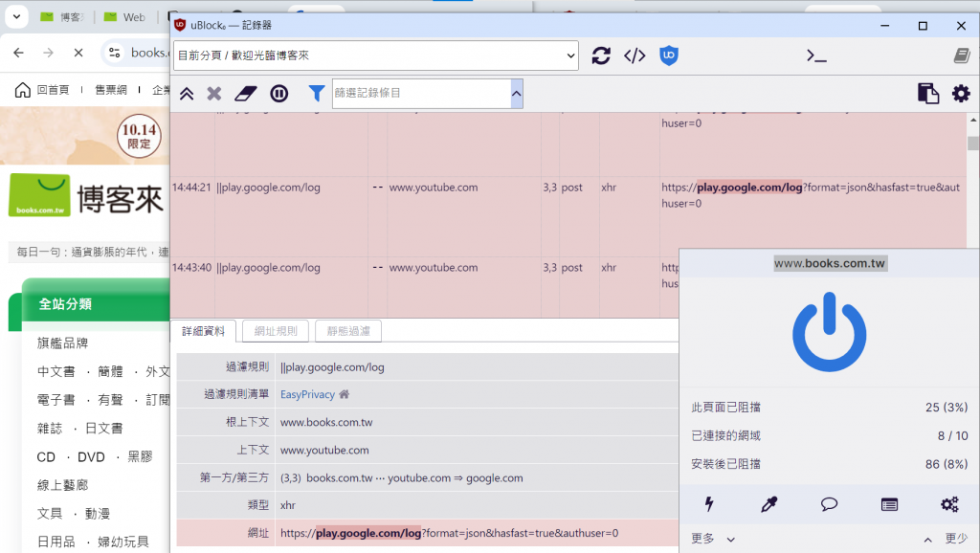Open the terminal prompt console icon
The image size is (980, 553).
pyautogui.click(x=816, y=56)
